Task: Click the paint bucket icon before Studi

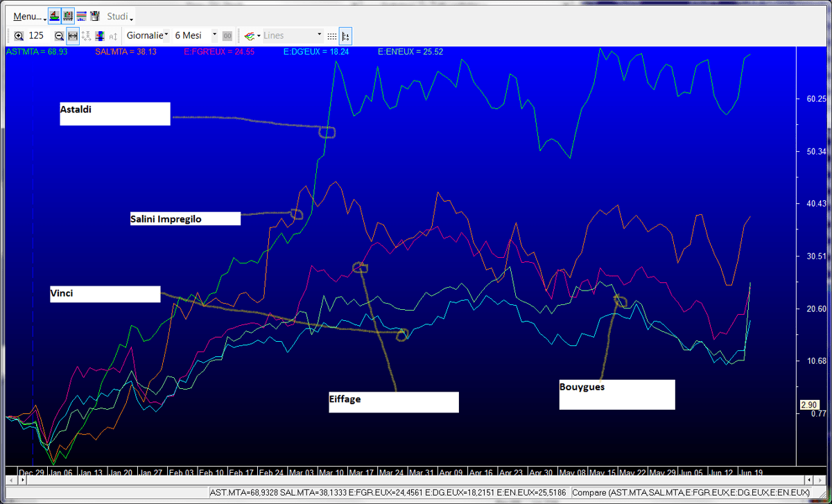Action: click(95, 16)
